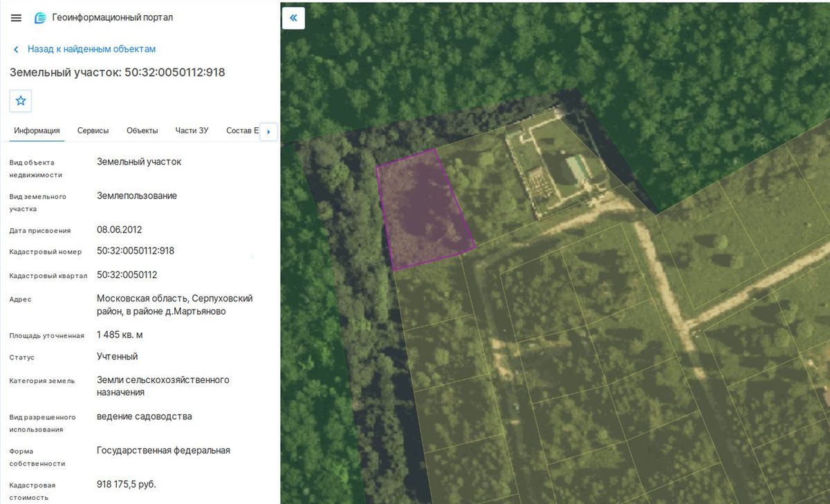
Task: Click the Дата присвоения label
Action: pyautogui.click(x=40, y=230)
